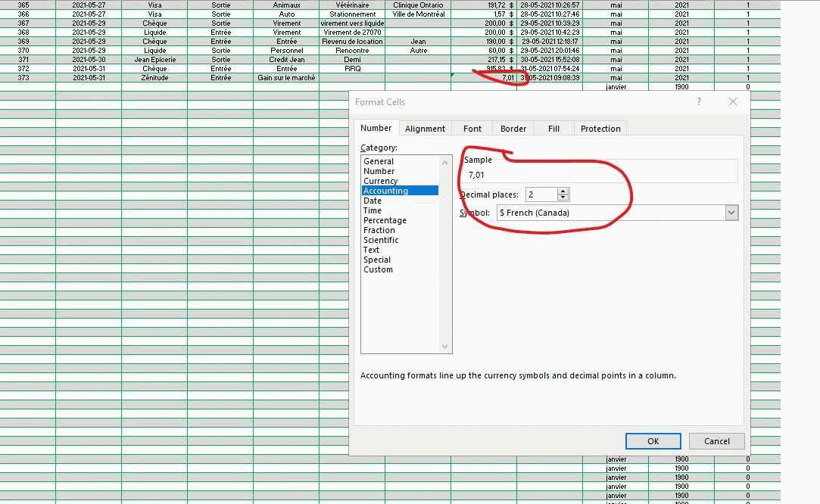
Task: Increase decimal places with up spinner arrow
Action: coord(563,191)
